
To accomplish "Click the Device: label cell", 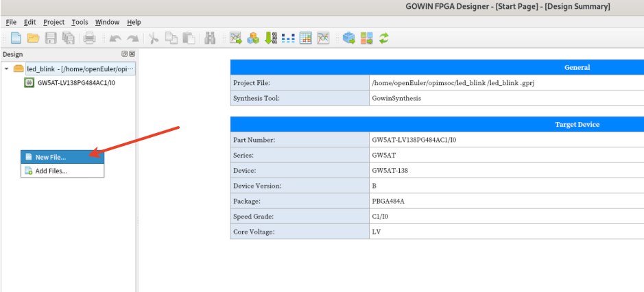I will pyautogui.click(x=300, y=171).
